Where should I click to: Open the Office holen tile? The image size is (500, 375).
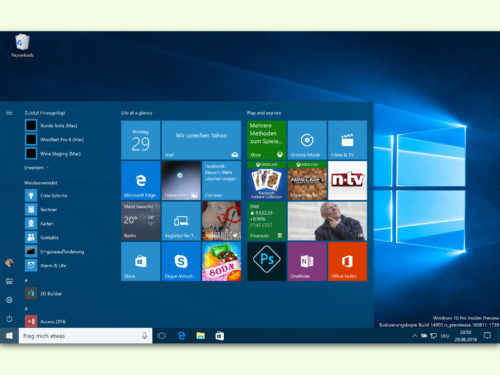[x=347, y=261]
